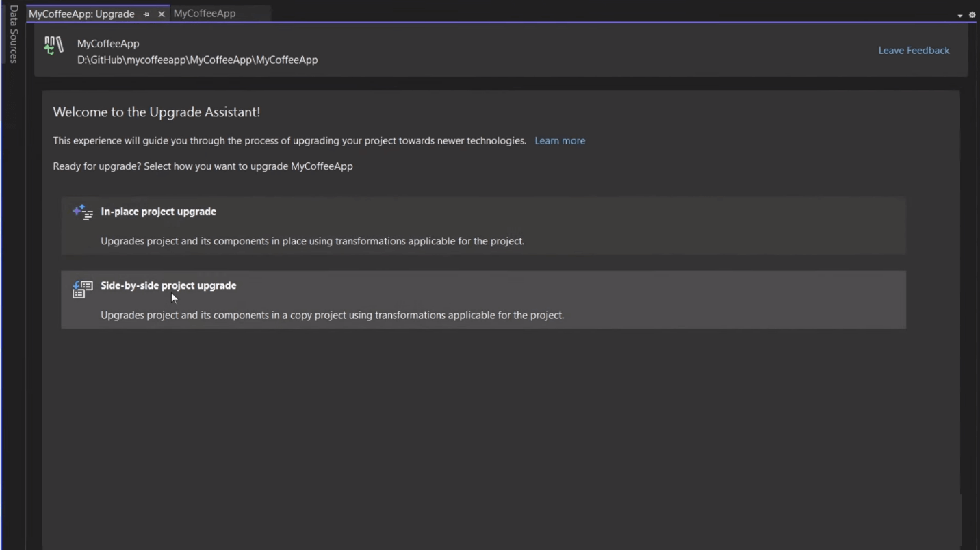Click the Side-by-side upgrade icon
Image resolution: width=980 pixels, height=551 pixels.
coord(83,289)
